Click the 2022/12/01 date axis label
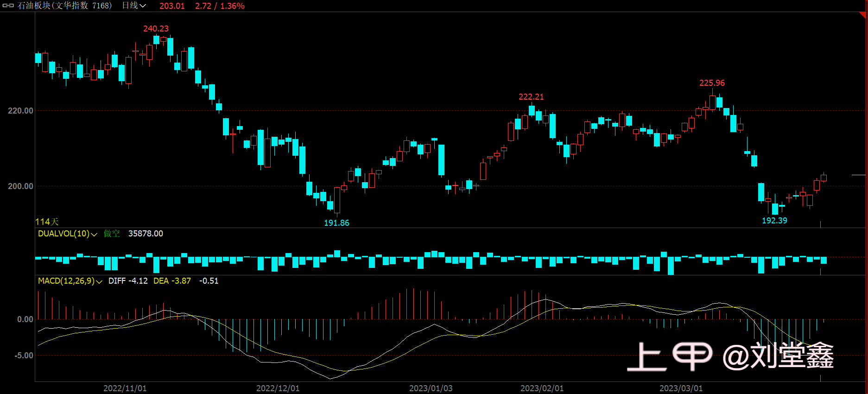868x394 pixels. pyautogui.click(x=278, y=388)
